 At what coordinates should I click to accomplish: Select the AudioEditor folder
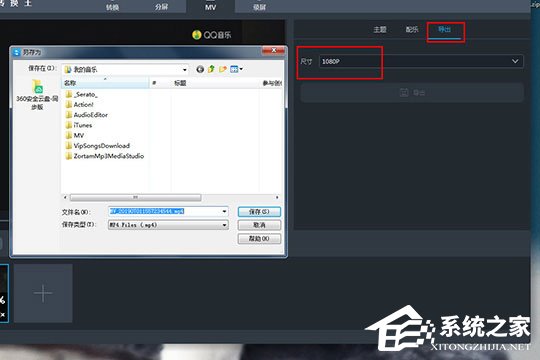[86, 115]
